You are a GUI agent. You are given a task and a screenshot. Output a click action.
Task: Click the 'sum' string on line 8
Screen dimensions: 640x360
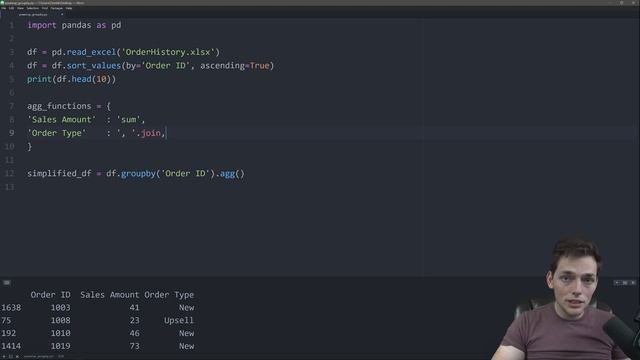(x=129, y=120)
